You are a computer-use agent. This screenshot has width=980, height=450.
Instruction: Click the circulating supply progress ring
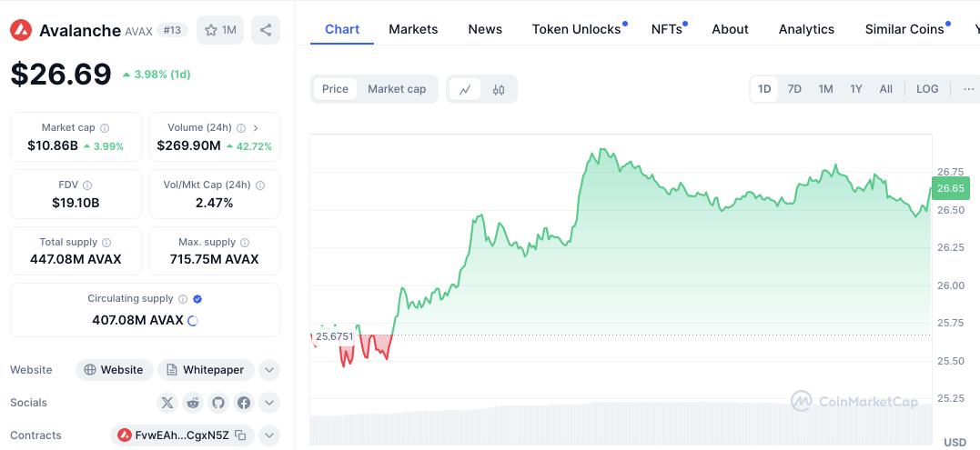tap(193, 321)
